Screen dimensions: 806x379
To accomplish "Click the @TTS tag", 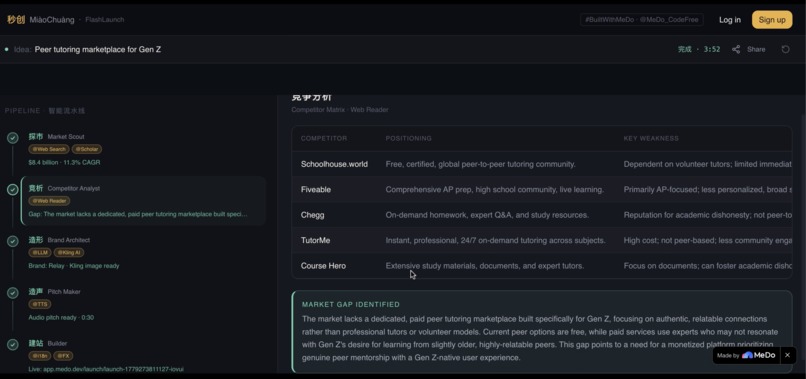I will (40, 304).
